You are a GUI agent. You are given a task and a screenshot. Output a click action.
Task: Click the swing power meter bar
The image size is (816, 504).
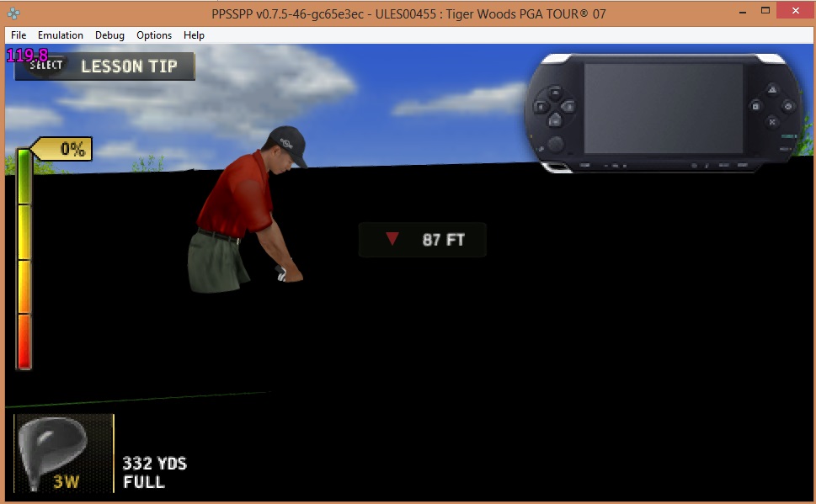pos(24,259)
